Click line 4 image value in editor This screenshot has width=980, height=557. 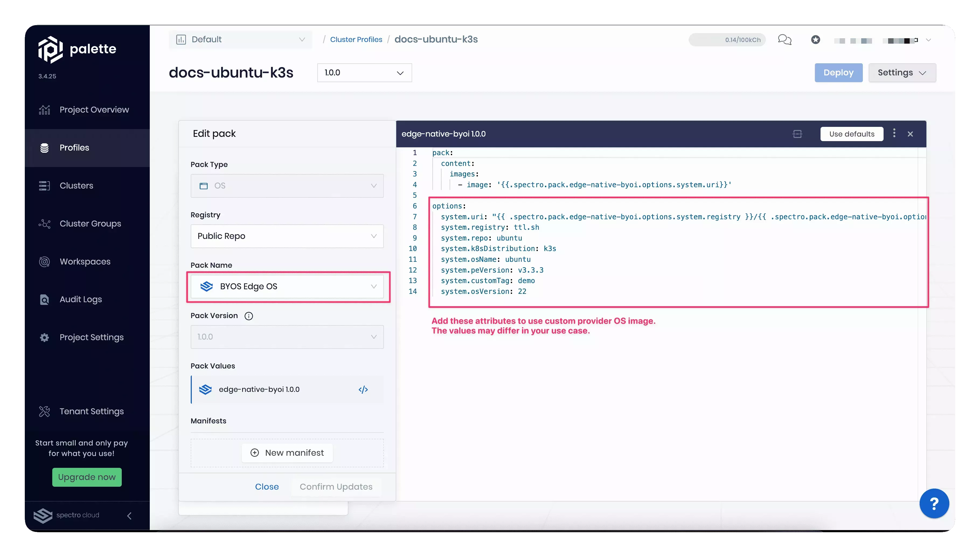coord(614,185)
